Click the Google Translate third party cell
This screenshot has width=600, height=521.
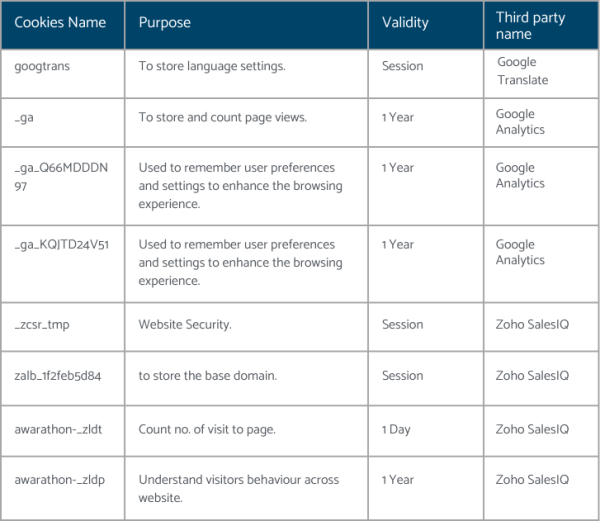(x=523, y=71)
